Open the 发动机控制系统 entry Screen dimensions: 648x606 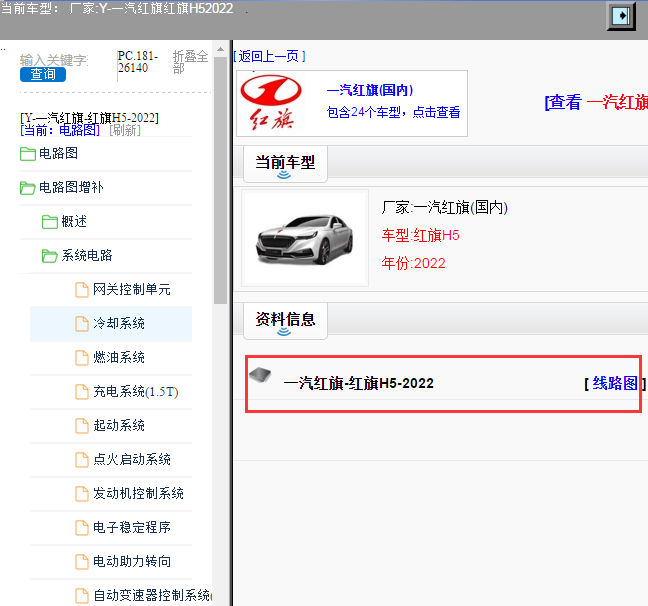(138, 493)
